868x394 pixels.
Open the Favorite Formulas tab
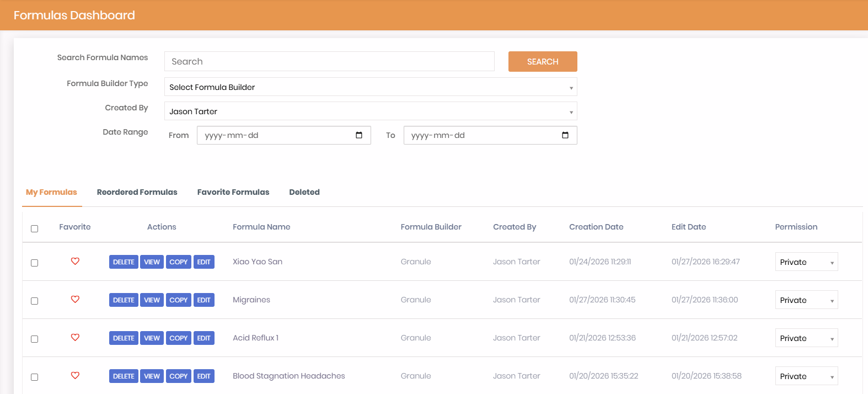233,192
